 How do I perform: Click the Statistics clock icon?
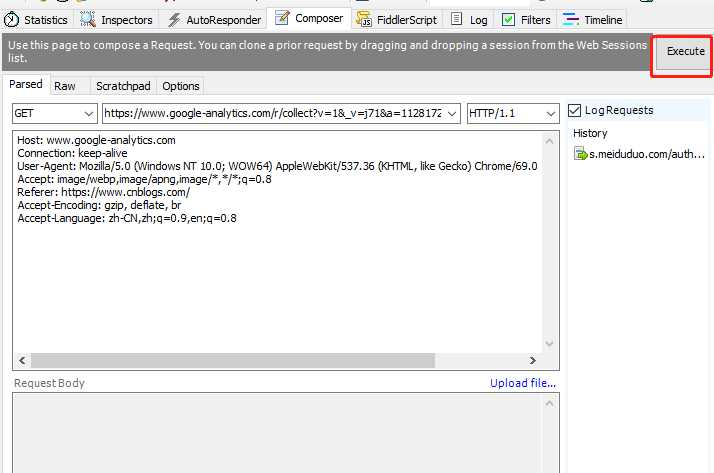(x=11, y=20)
